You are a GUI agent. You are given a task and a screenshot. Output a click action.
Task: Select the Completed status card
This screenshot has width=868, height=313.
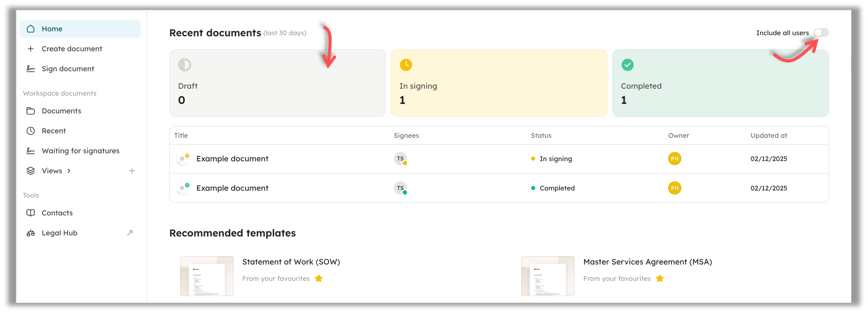coord(720,83)
